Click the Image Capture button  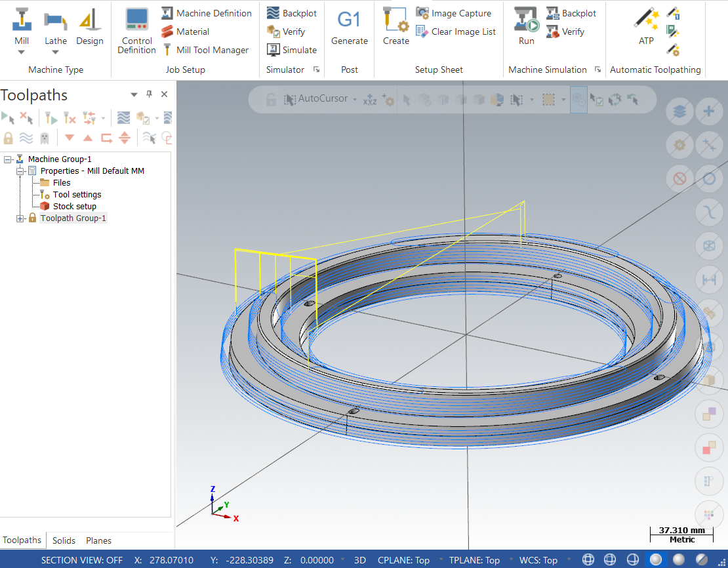455,13
